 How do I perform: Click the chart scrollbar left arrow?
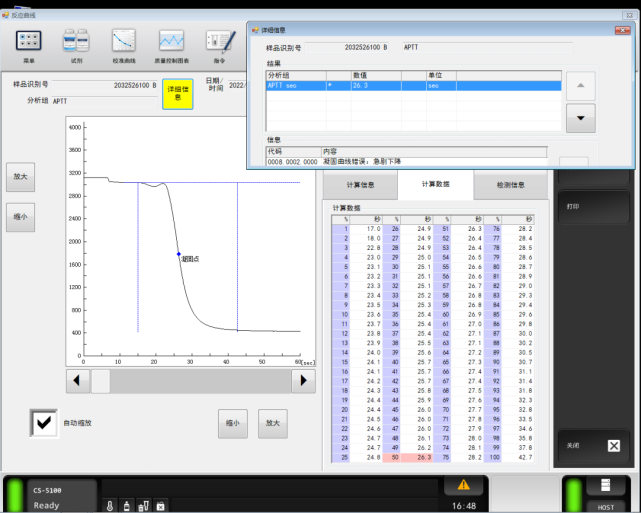[77, 381]
